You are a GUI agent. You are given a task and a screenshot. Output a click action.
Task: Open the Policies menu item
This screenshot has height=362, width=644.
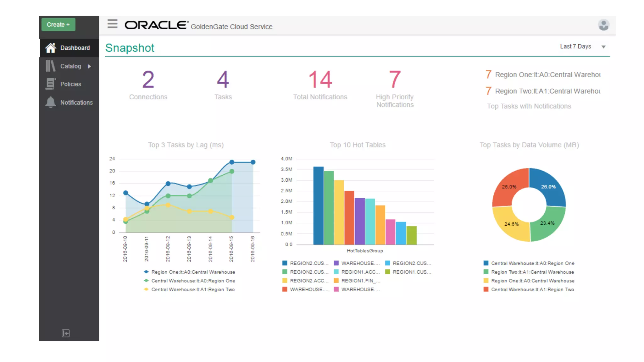point(70,84)
